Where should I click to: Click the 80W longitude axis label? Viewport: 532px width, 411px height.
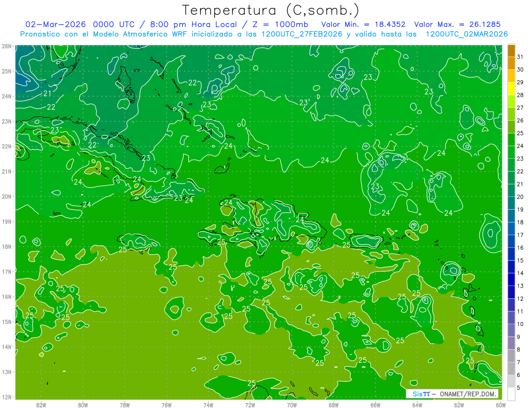coord(83,405)
